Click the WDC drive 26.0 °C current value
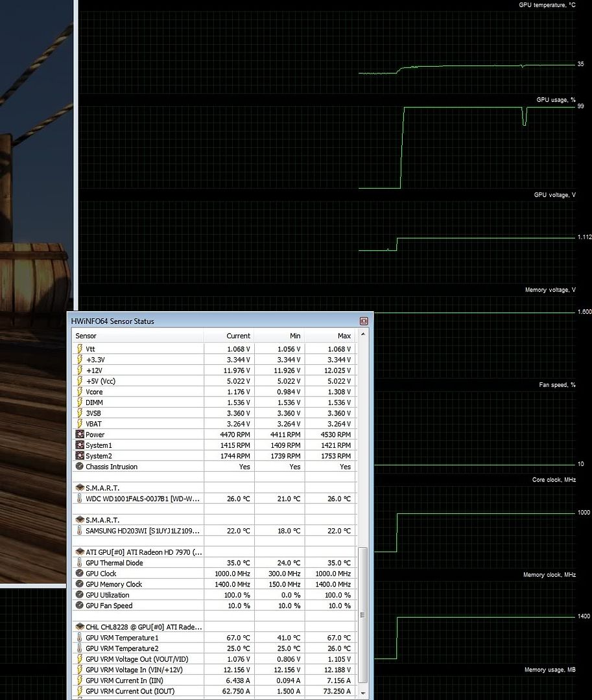 [x=239, y=499]
